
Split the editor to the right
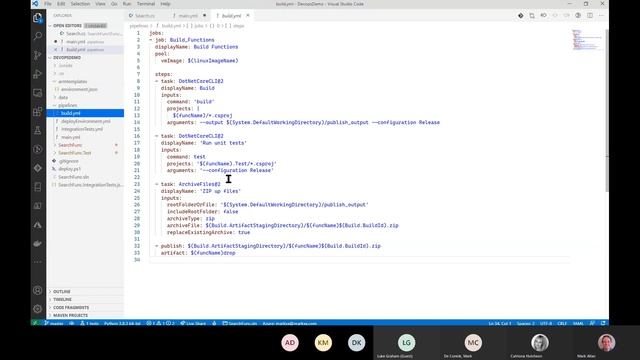590,16
